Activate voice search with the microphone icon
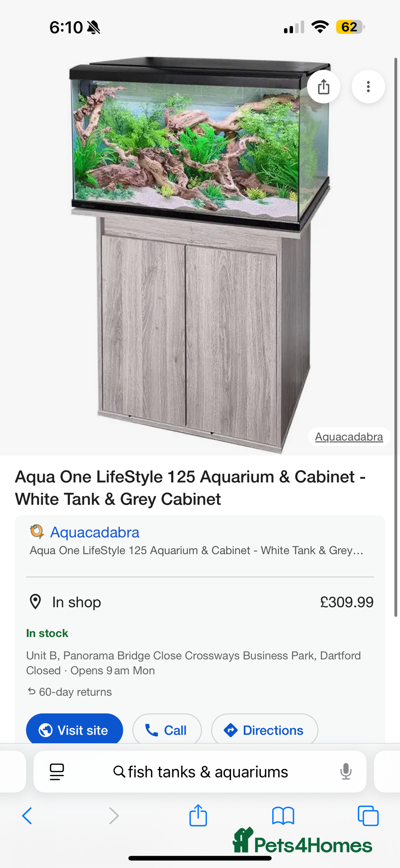This screenshot has width=400, height=868. [x=346, y=772]
